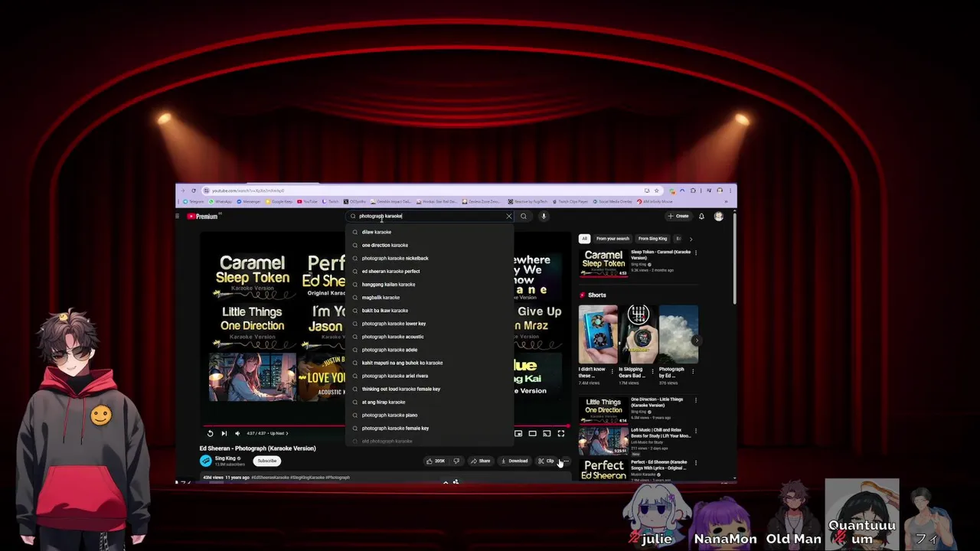Open the 'Is Skipping Gears Bad' short
Screen dimensions: 980x551
[638, 334]
